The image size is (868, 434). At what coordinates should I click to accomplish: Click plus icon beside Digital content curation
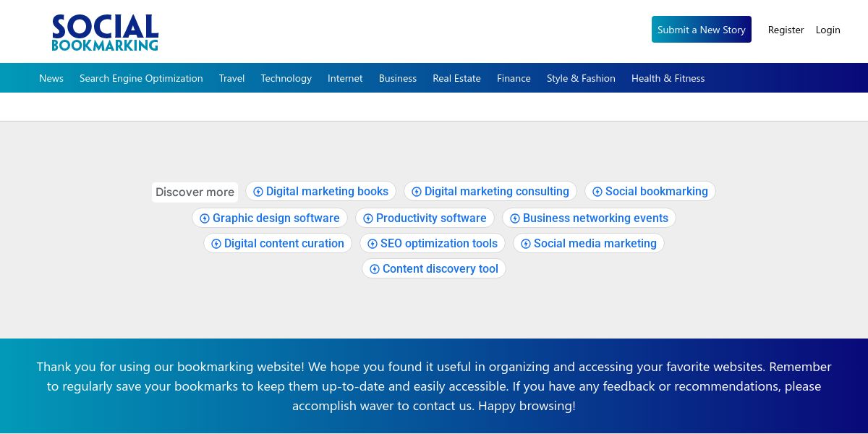click(216, 244)
